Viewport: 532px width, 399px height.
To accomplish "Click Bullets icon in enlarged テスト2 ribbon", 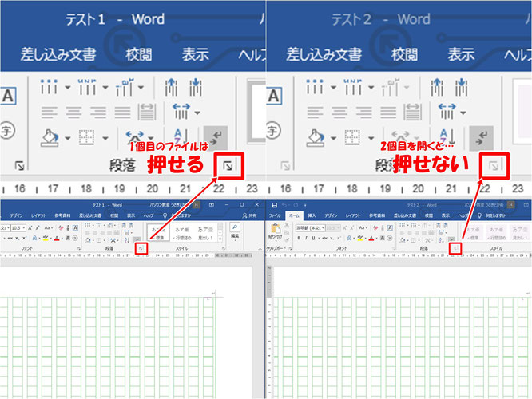I will pyautogui.click(x=315, y=87).
